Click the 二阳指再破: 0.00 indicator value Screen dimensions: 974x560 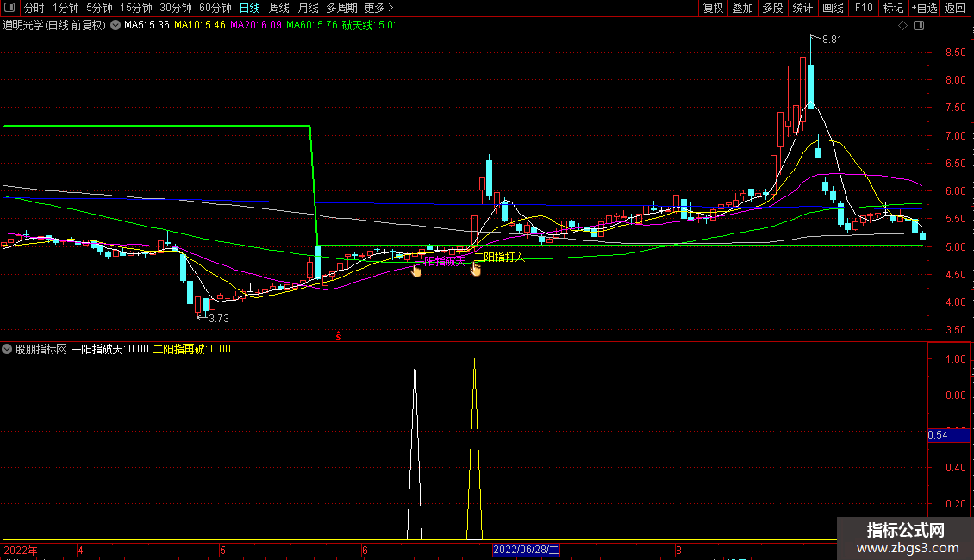192,349
